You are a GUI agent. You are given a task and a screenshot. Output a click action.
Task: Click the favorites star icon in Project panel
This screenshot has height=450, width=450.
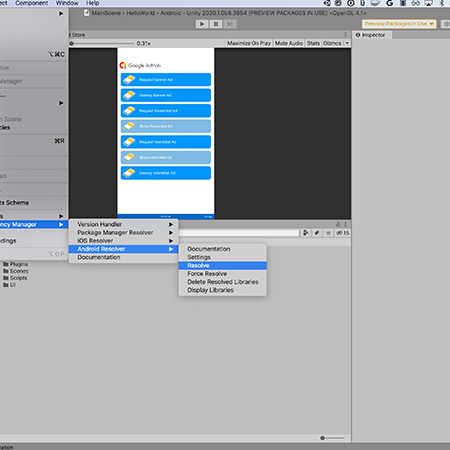point(328,233)
